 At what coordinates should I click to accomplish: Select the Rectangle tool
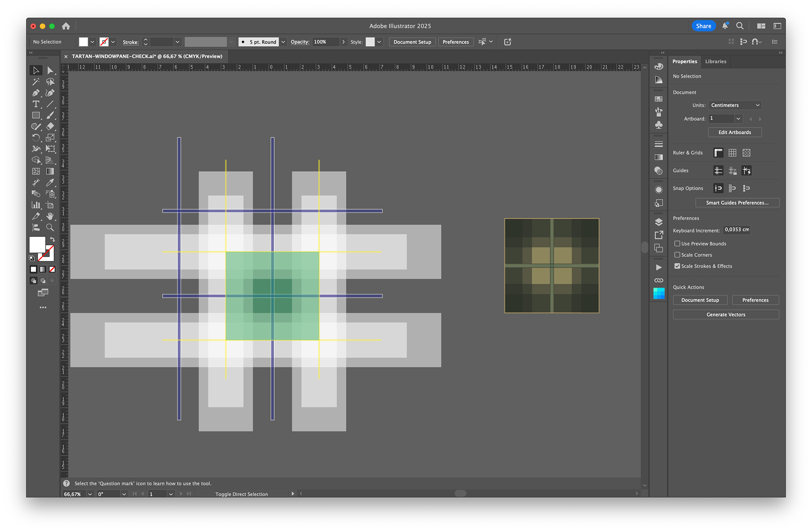[36, 115]
